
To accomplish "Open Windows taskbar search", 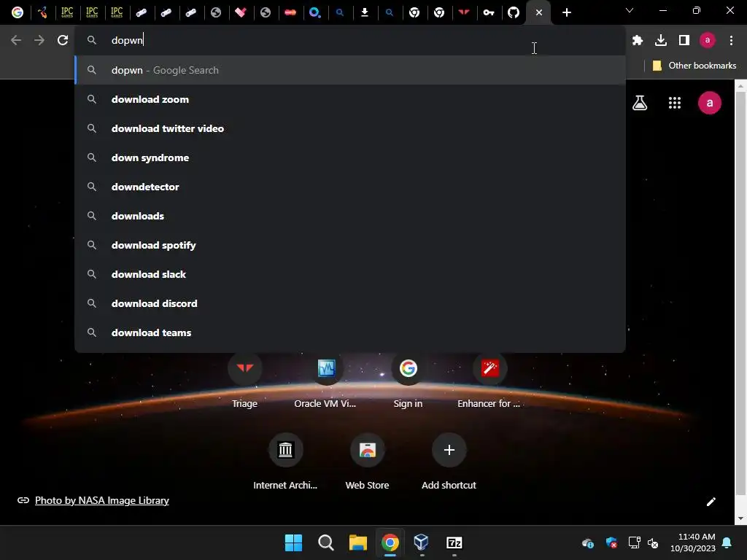I will pyautogui.click(x=326, y=542).
